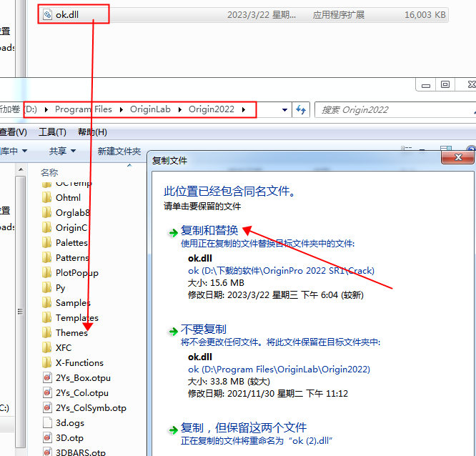The width and height of the screenshot is (476, 456).
Task: Open the 工具(T) menu
Action: pyautogui.click(x=52, y=132)
